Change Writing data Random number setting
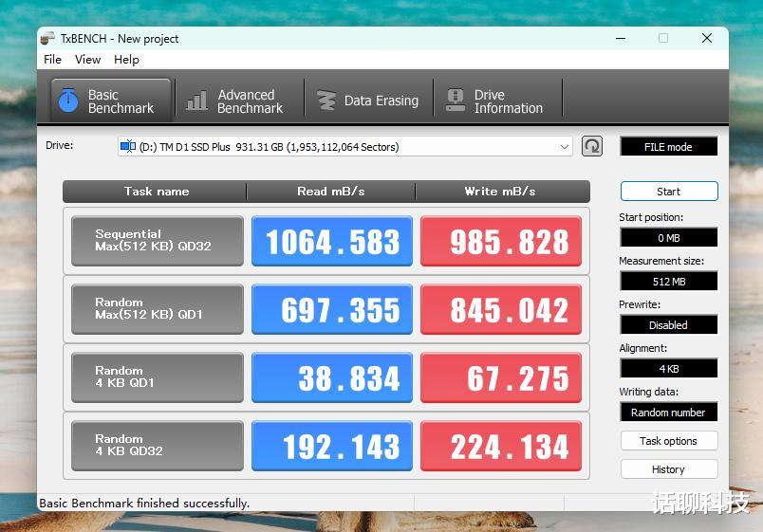This screenshot has height=532, width=763. [669, 412]
